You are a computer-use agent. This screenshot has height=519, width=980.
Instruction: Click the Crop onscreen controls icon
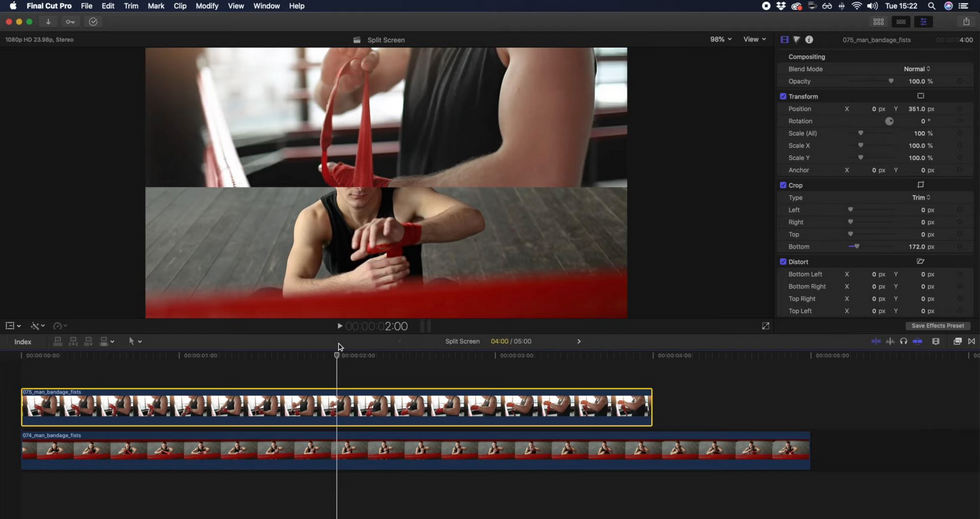coord(920,185)
